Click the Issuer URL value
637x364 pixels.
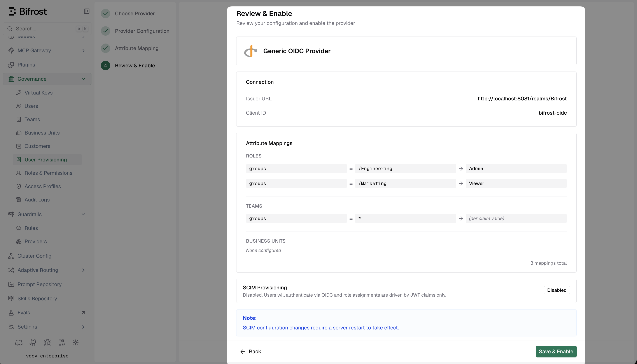522,99
